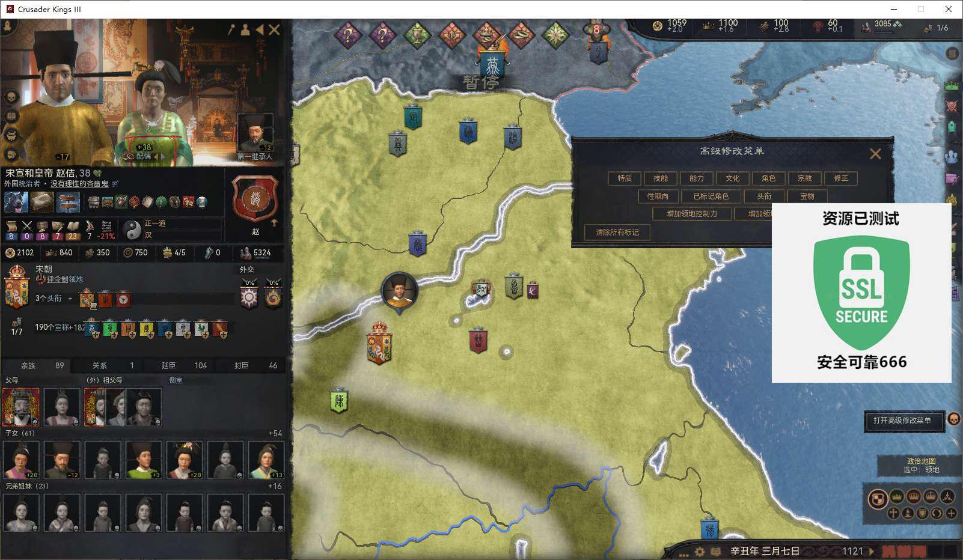
Task: Go back with the left arrow icon
Action: click(260, 29)
